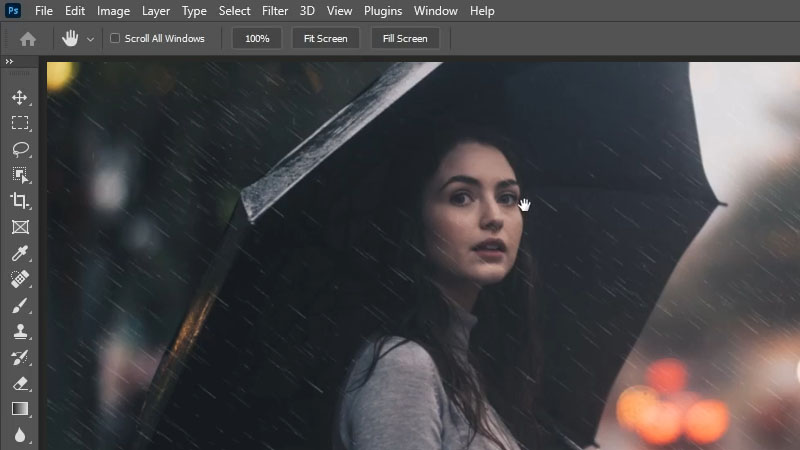
Task: Select the Crop tool
Action: (20, 201)
